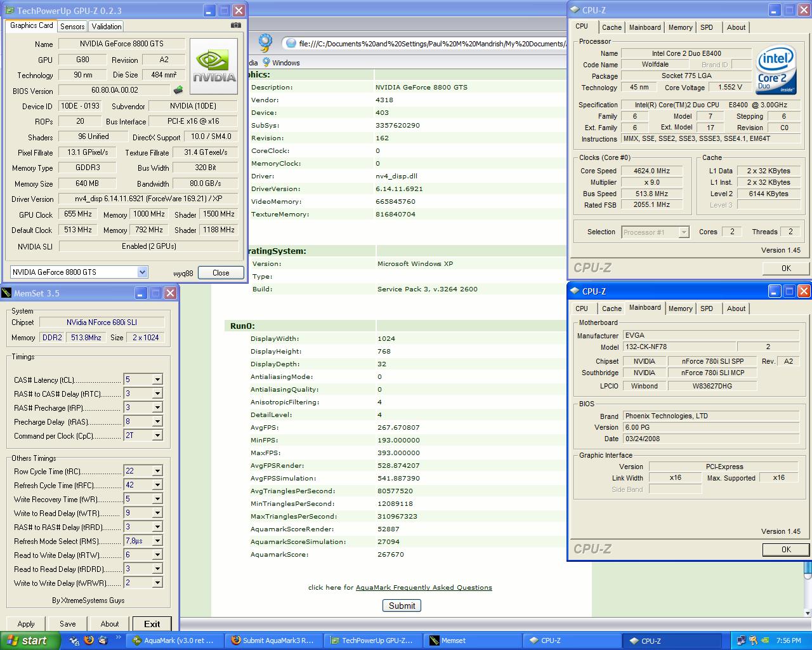Switch to Submit AquaMark3 taskbar button

point(273,640)
